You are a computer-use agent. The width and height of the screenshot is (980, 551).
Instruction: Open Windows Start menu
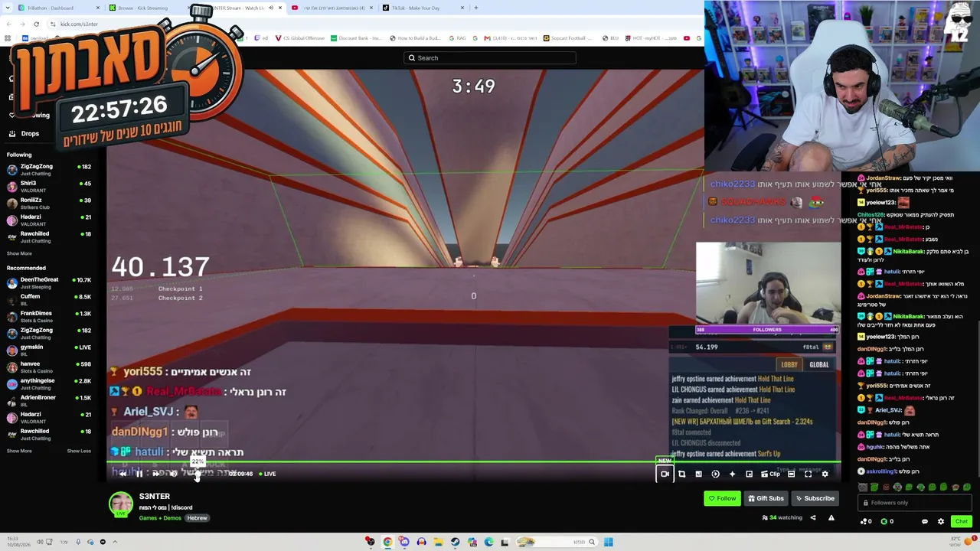(608, 542)
